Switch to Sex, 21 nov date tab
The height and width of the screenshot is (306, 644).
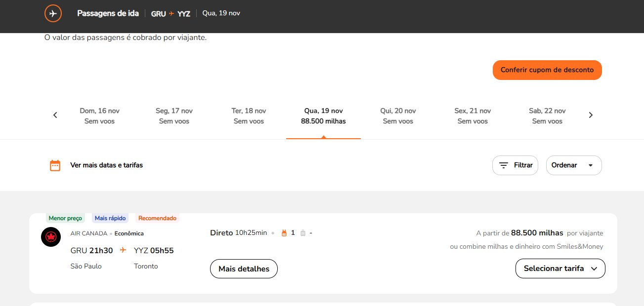[472, 115]
